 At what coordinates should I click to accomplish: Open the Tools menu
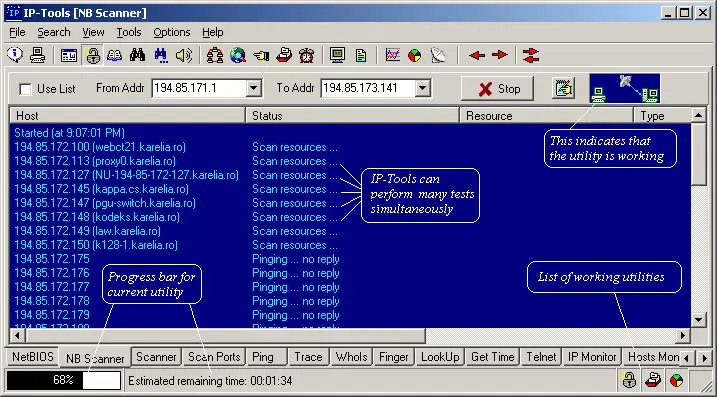(x=128, y=32)
